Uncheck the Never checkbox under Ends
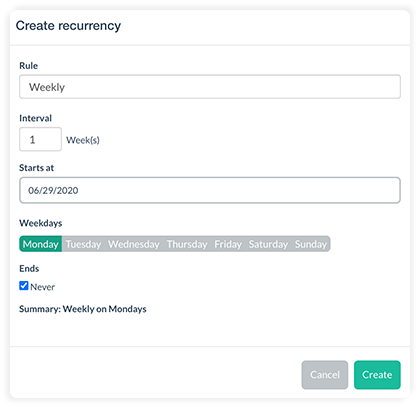This screenshot has width=420, height=408. coord(24,286)
